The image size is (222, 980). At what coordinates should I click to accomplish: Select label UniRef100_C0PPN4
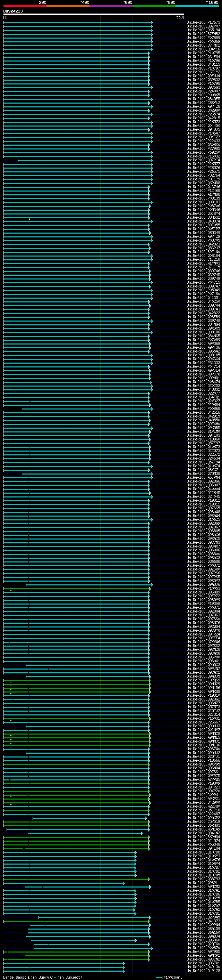pos(203,925)
